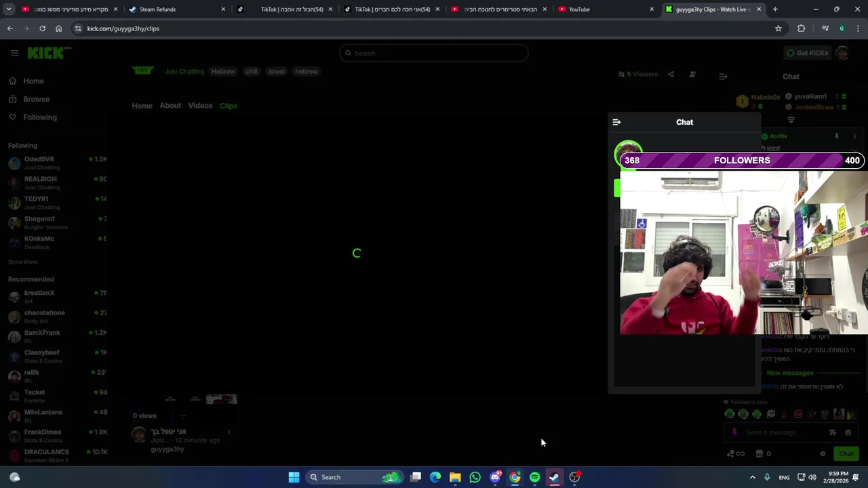This screenshot has height=488, width=868.
Task: Open the Chrome three-dot menu
Action: pos(859,28)
